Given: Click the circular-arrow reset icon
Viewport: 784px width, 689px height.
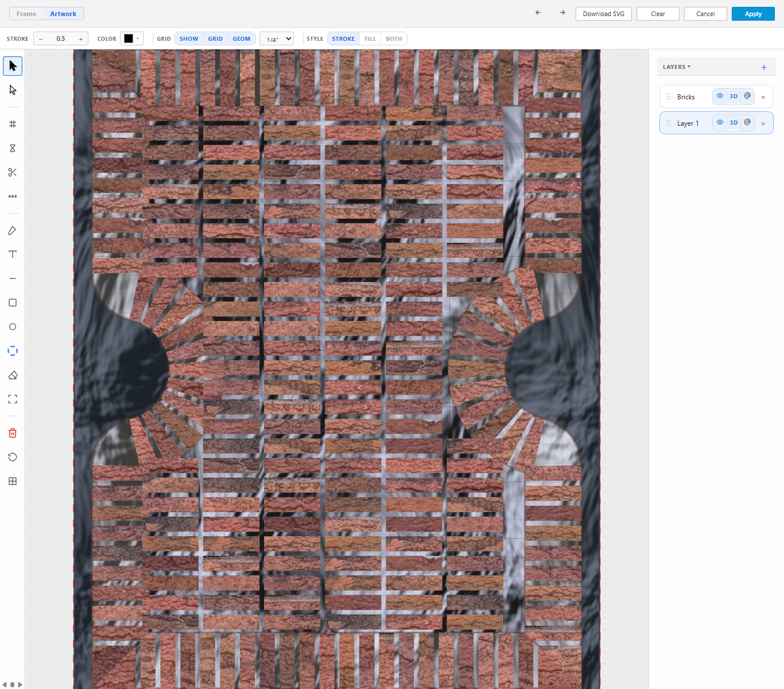Looking at the screenshot, I should click(x=13, y=457).
